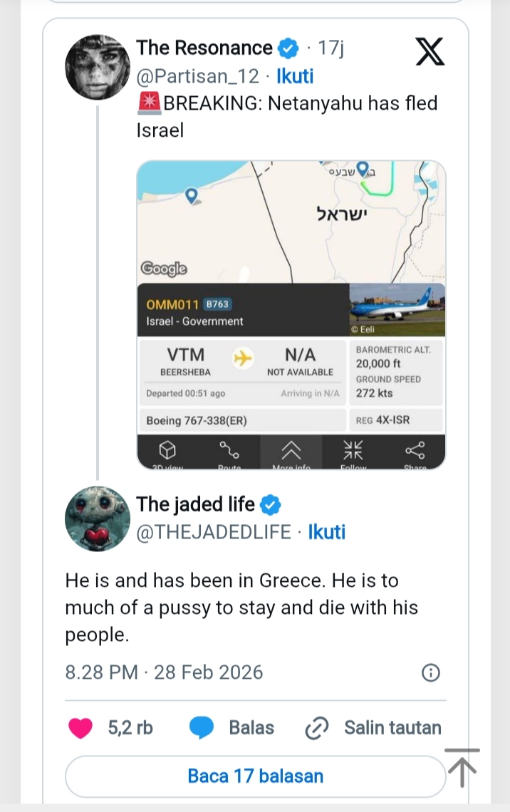Open The jaded life profile avatar
The height and width of the screenshot is (812, 510).
pyautogui.click(x=98, y=519)
